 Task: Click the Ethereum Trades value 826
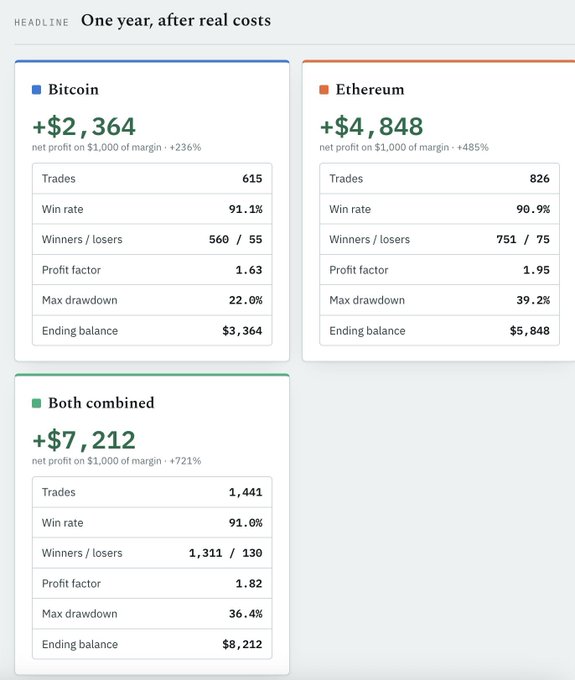point(539,179)
